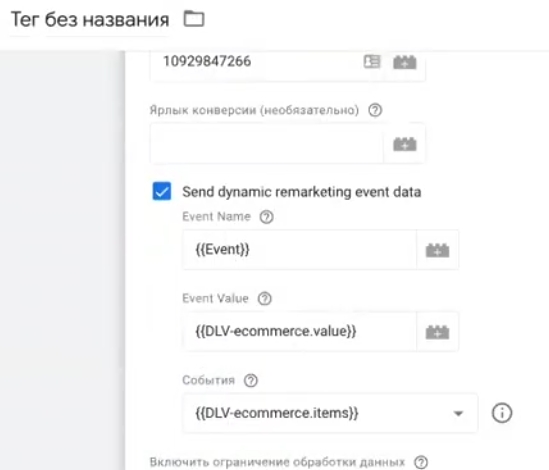Open the folder icon beside the tag title
This screenshot has width=549, height=470.
(x=194, y=19)
